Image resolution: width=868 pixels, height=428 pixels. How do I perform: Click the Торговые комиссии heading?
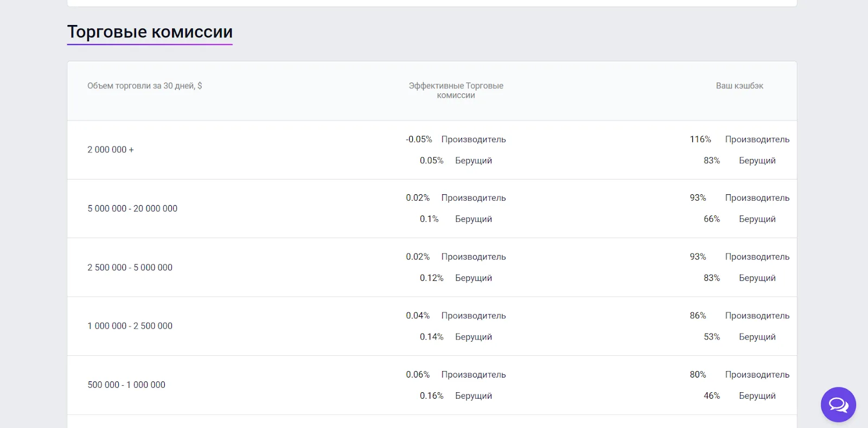click(150, 32)
